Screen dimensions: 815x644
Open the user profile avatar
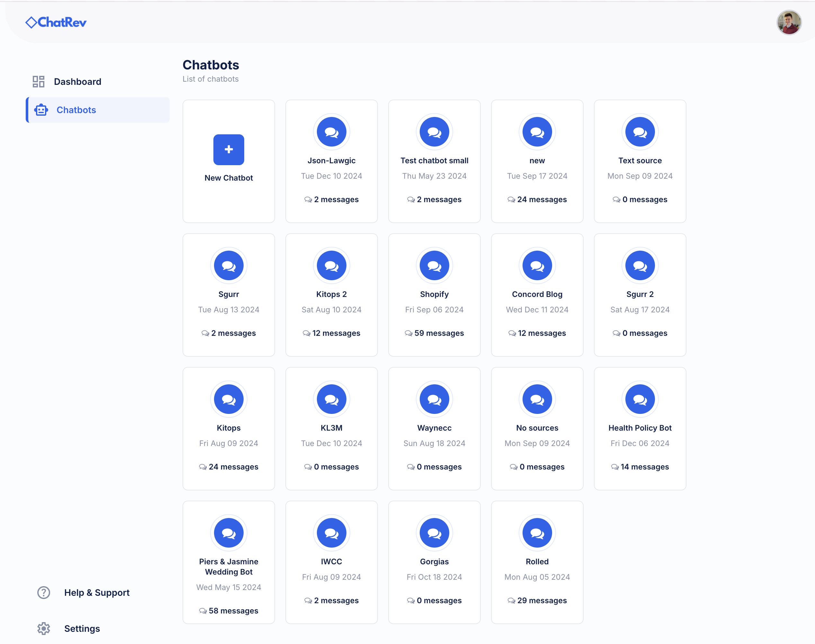pyautogui.click(x=789, y=22)
